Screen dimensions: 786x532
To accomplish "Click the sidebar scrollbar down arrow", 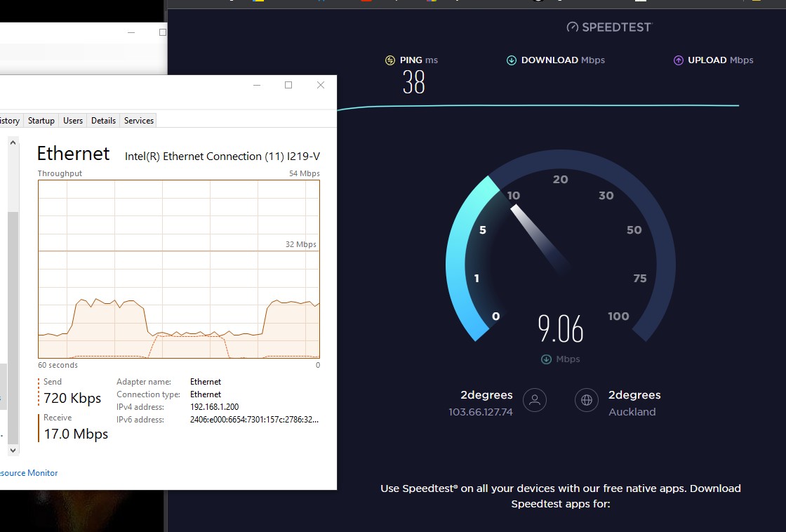I will tap(13, 448).
